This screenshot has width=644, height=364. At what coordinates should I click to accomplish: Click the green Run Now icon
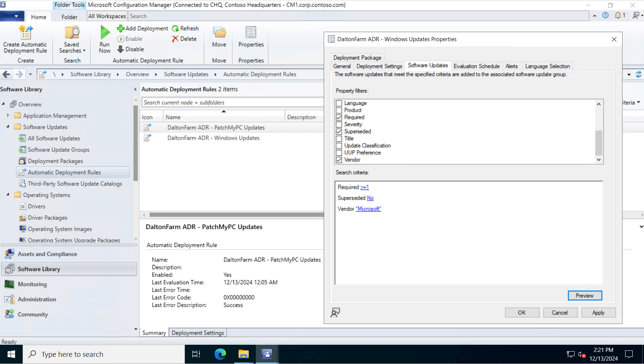pos(105,32)
